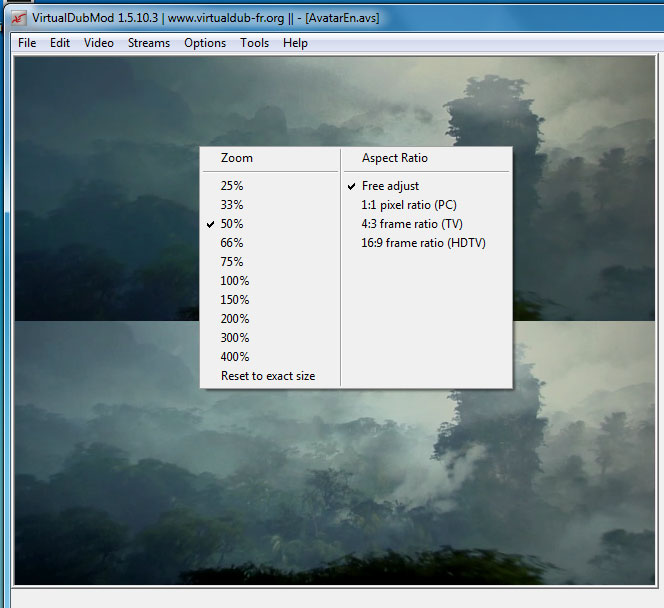Set zoom to 200%

point(270,319)
